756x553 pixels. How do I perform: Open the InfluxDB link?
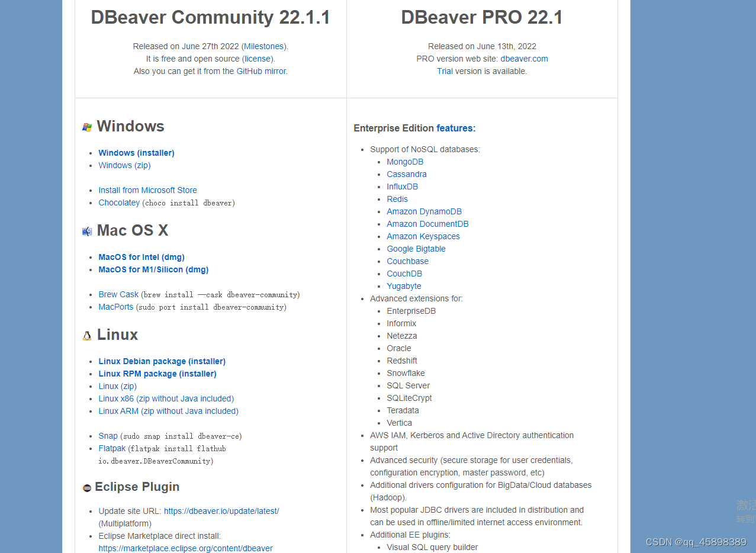[x=402, y=187]
